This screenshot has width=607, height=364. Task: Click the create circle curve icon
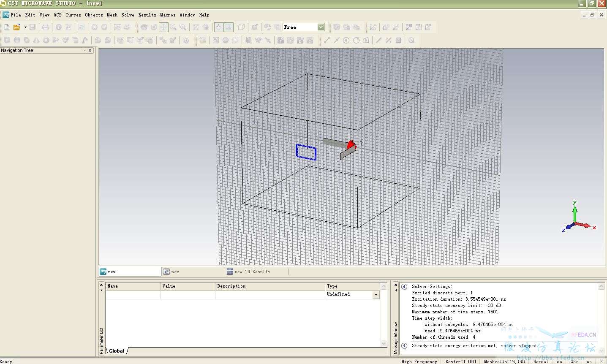[x=346, y=40]
